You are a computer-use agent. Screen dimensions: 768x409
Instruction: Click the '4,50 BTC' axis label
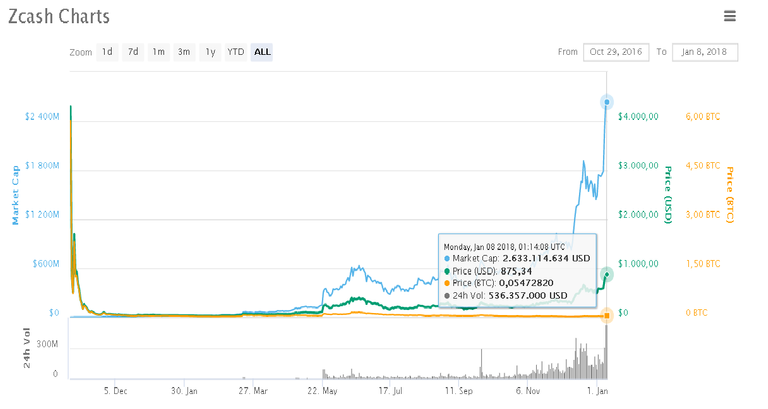[703, 166]
